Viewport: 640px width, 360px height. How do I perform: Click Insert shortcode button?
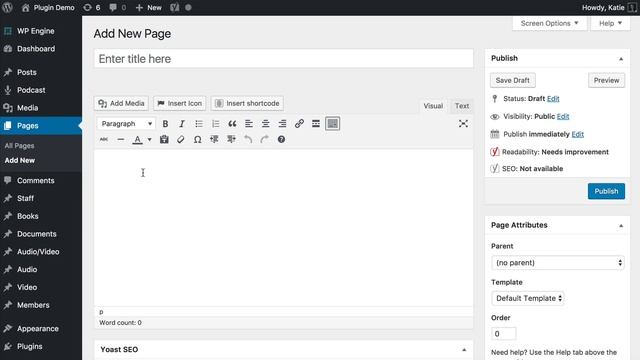coord(247,103)
